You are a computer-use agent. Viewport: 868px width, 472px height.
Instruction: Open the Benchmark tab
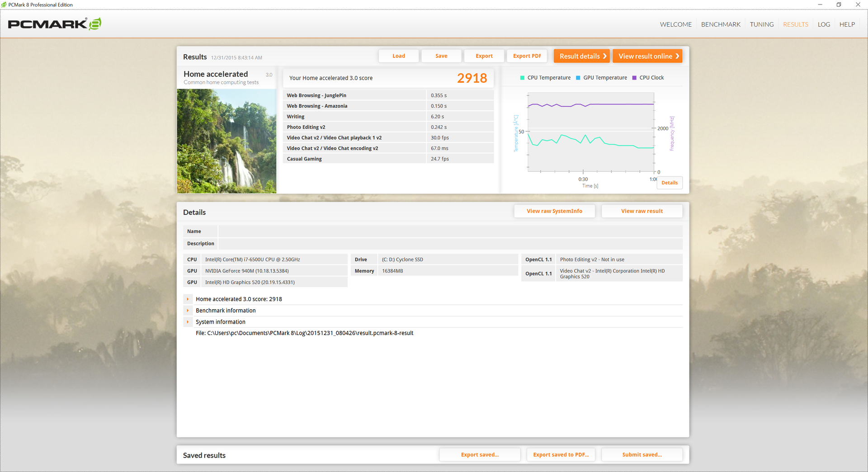[x=721, y=24]
